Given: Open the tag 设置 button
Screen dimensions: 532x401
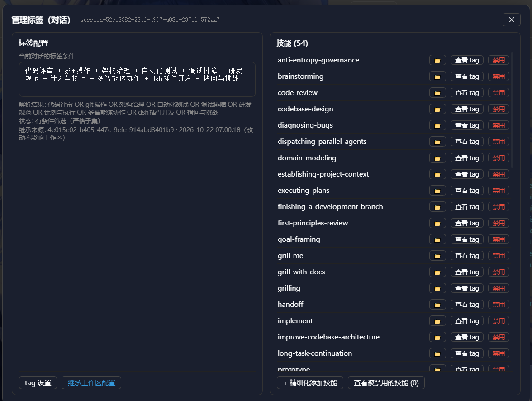Looking at the screenshot, I should tap(38, 382).
